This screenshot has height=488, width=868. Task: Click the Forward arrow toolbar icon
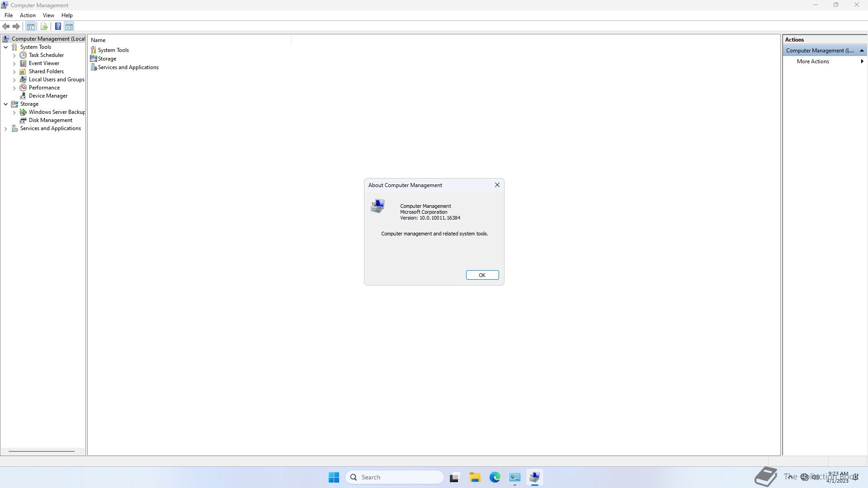click(16, 26)
